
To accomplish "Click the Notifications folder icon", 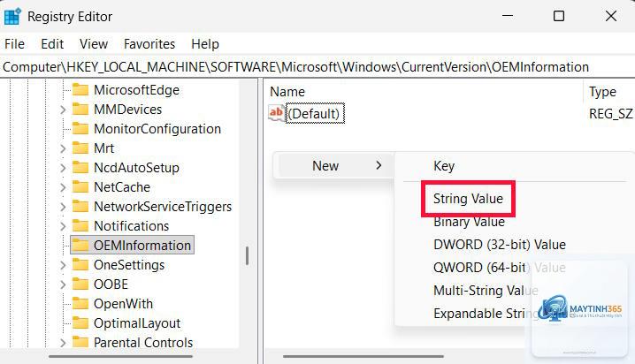I will [80, 225].
